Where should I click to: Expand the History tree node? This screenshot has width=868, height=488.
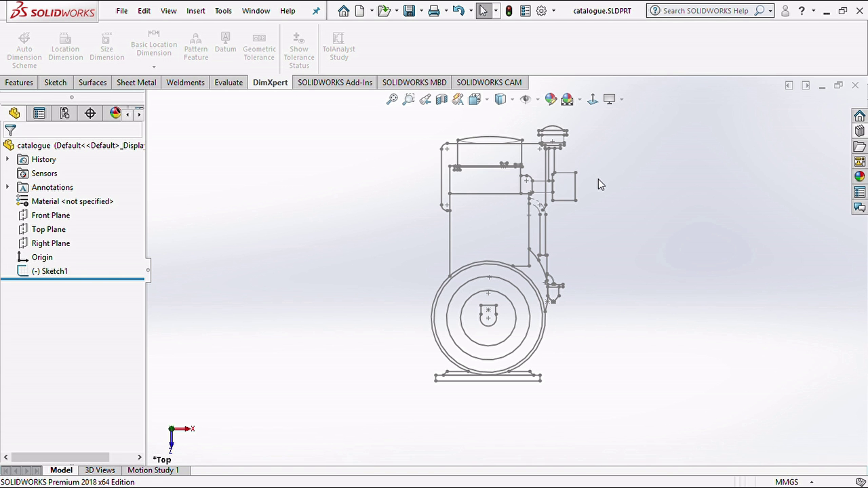[x=7, y=159]
